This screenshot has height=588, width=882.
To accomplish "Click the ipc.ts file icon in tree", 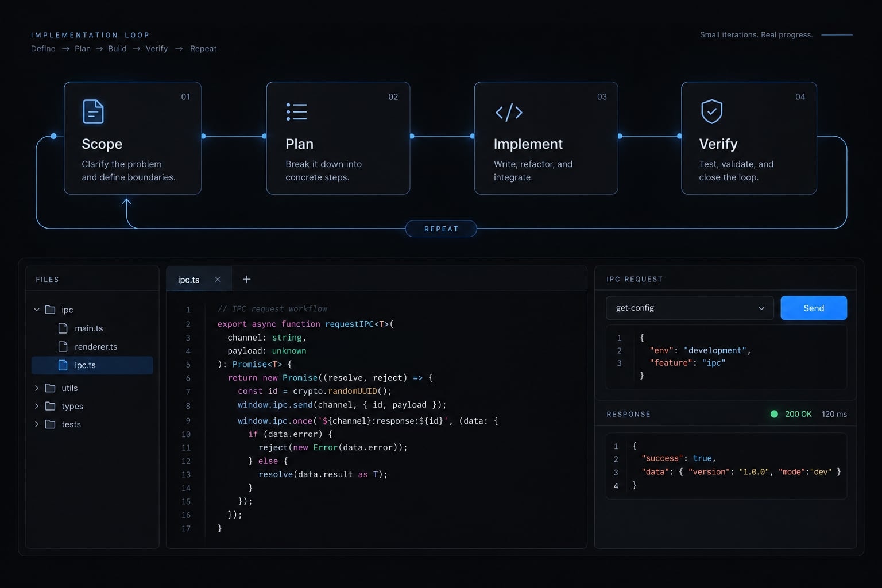I will coord(63,365).
